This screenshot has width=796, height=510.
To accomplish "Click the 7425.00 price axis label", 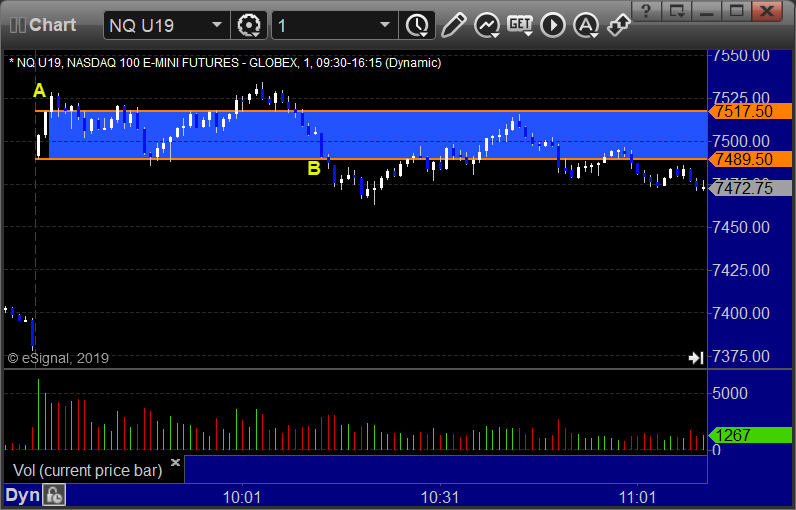I will (x=741, y=270).
